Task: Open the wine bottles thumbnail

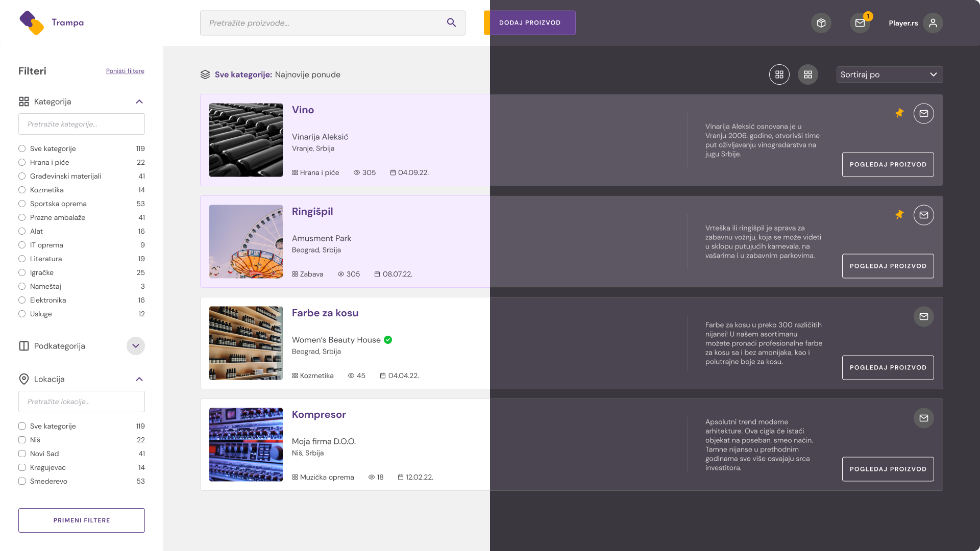Action: 246,140
